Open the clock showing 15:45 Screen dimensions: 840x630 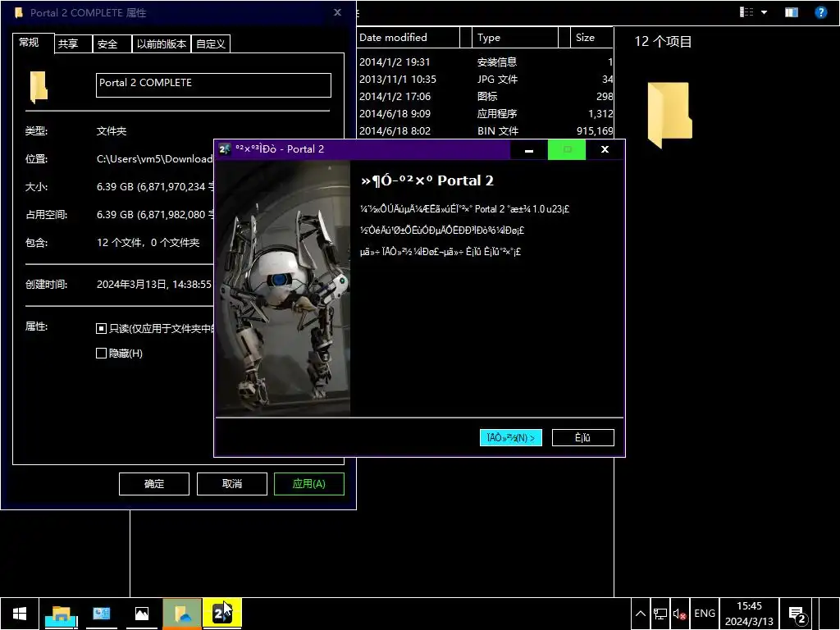click(x=749, y=614)
